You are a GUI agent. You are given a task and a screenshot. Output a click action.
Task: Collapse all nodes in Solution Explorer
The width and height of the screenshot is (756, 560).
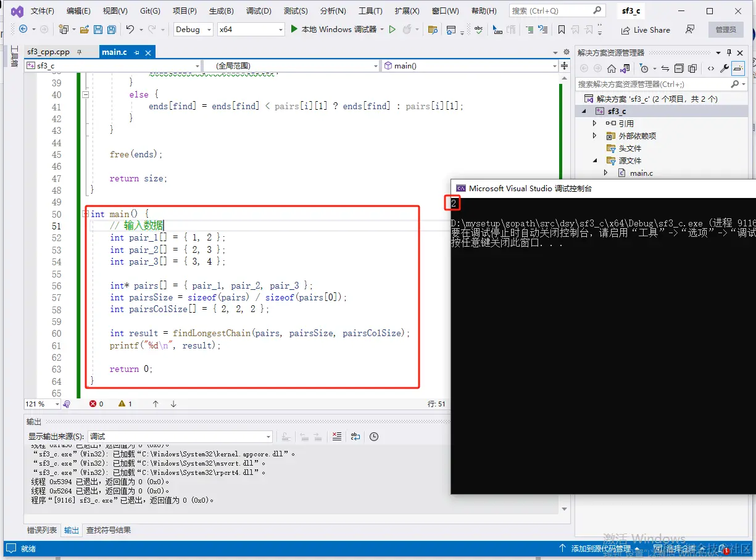click(x=678, y=68)
